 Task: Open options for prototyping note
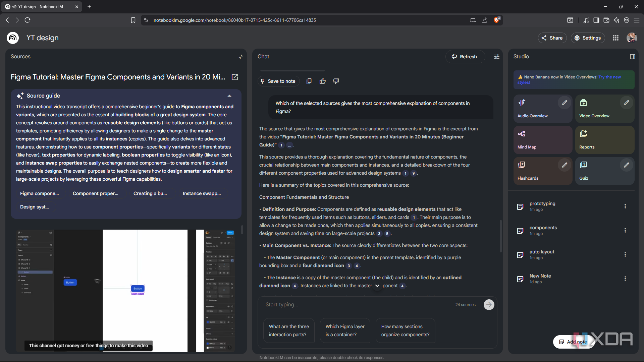pos(625,206)
